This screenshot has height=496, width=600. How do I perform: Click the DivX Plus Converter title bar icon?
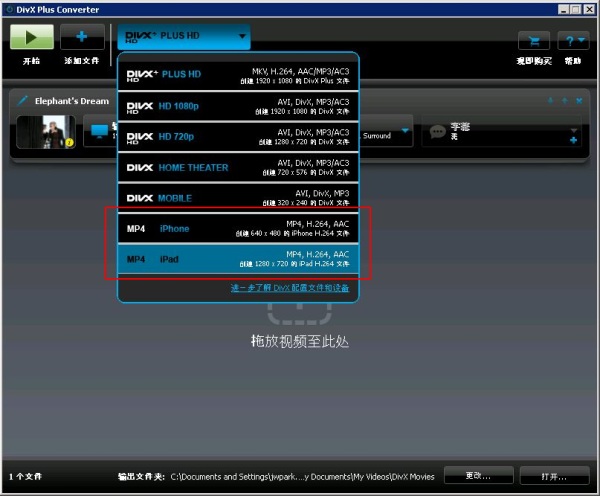(10, 9)
